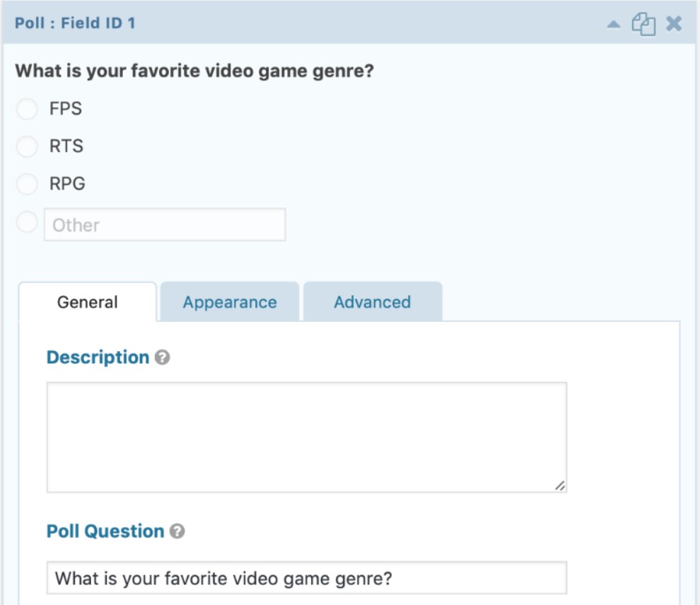This screenshot has height=605, width=700.
Task: Select the RTS poll option
Action: pos(27,146)
